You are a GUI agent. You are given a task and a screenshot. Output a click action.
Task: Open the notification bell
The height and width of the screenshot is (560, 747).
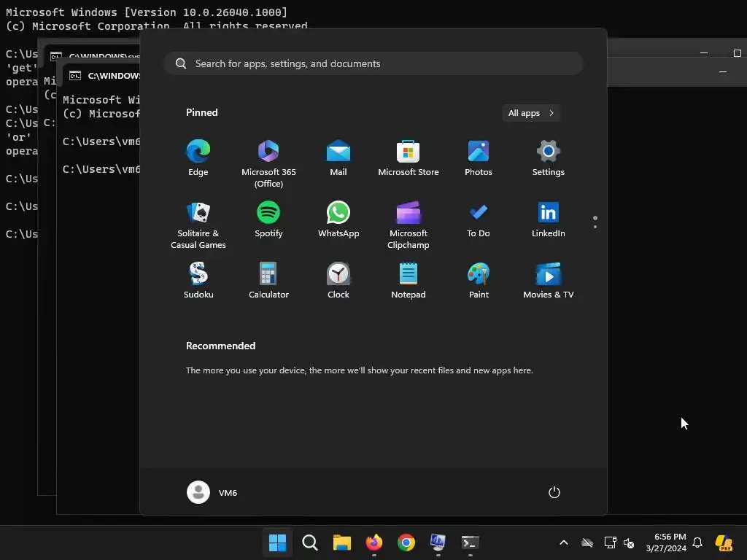[697, 542]
